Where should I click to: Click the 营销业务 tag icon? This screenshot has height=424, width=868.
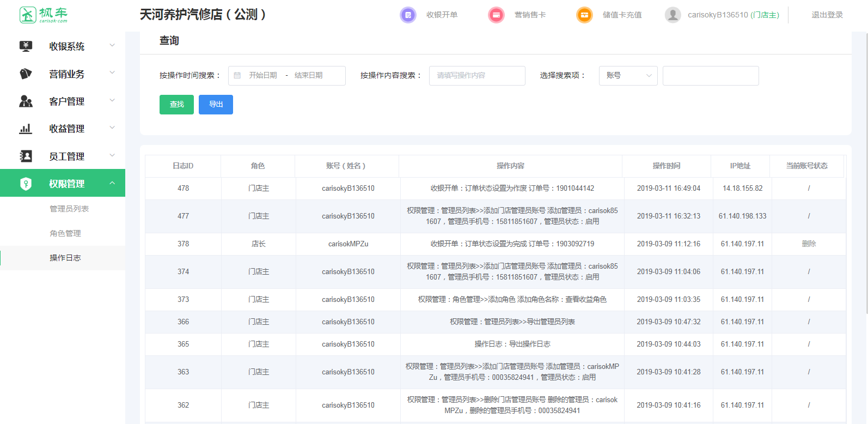click(26, 74)
